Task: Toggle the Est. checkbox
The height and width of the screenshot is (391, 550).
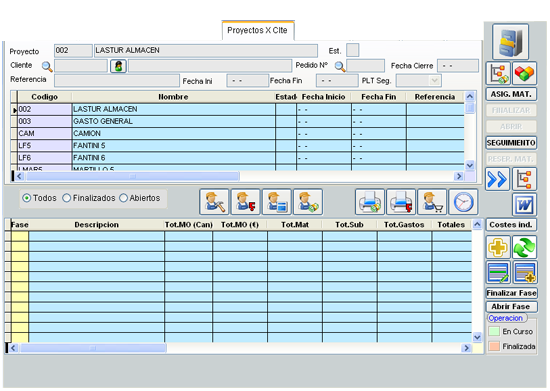Action: (353, 50)
